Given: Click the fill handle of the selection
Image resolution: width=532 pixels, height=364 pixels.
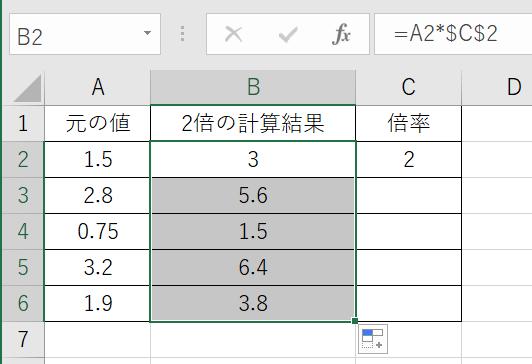Looking at the screenshot, I should click(x=355, y=321).
